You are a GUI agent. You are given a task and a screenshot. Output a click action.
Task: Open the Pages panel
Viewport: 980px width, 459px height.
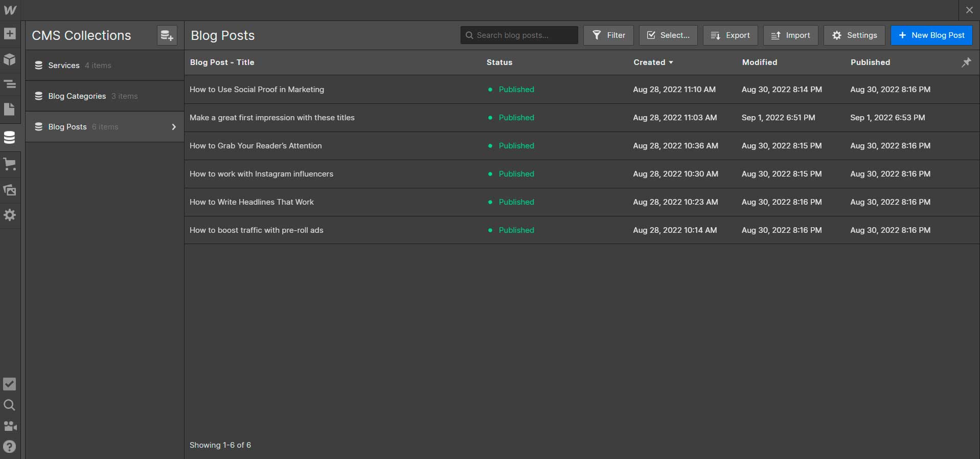point(10,109)
